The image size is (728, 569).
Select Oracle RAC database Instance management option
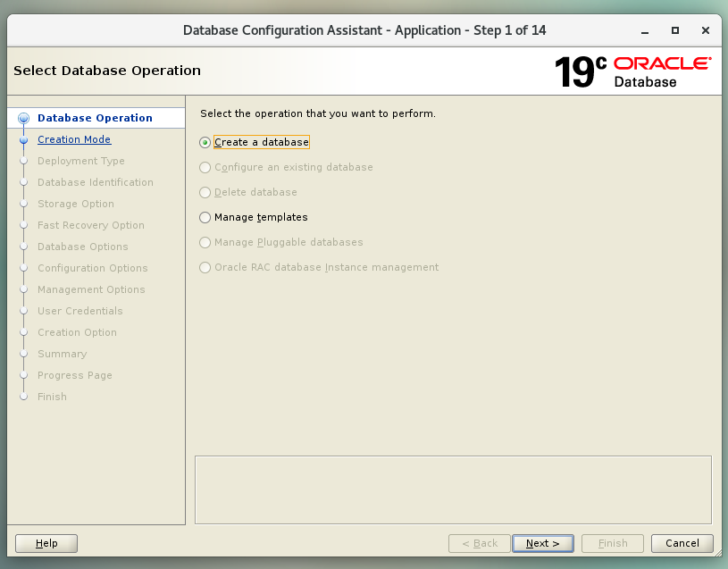tap(205, 267)
